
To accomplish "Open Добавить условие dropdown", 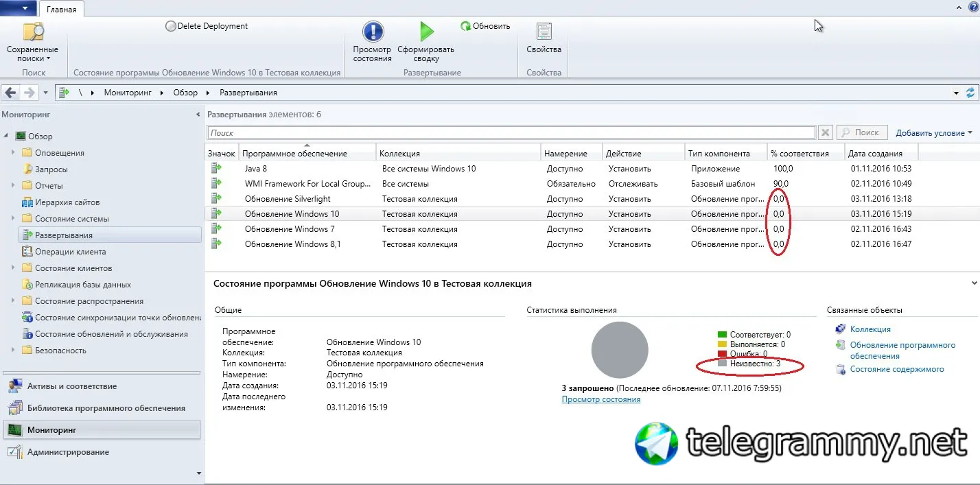I will click(x=934, y=133).
